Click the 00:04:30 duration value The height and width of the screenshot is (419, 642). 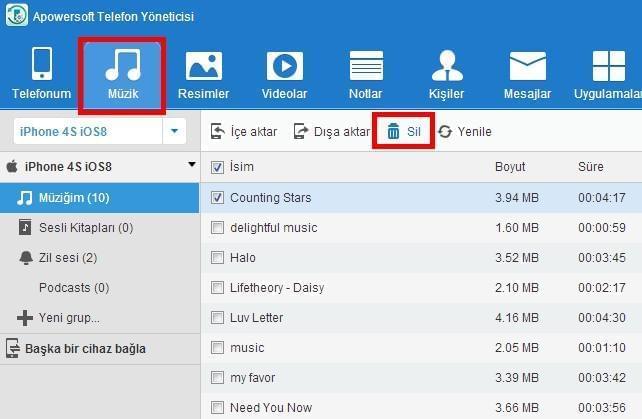coord(602,317)
